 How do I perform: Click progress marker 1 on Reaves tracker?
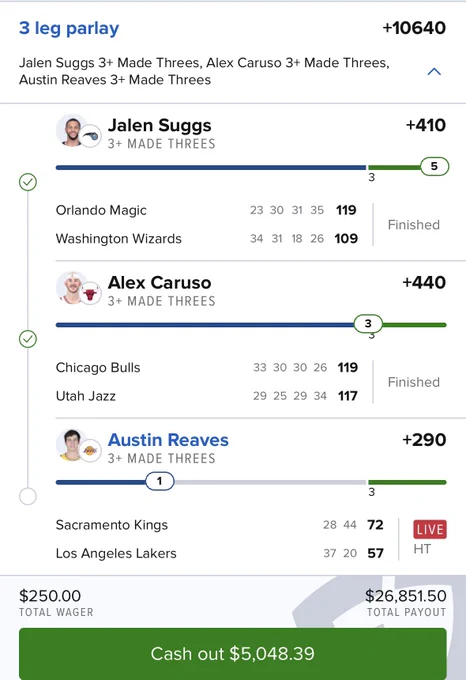pos(160,481)
